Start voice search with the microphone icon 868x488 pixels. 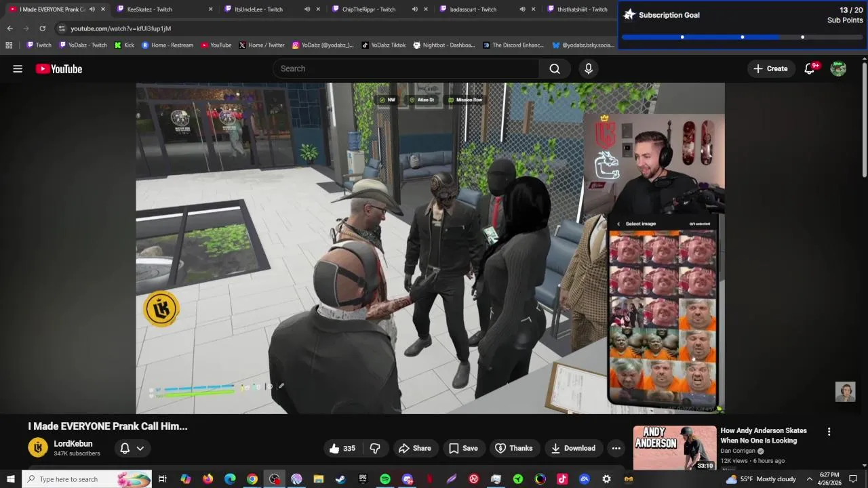click(589, 68)
